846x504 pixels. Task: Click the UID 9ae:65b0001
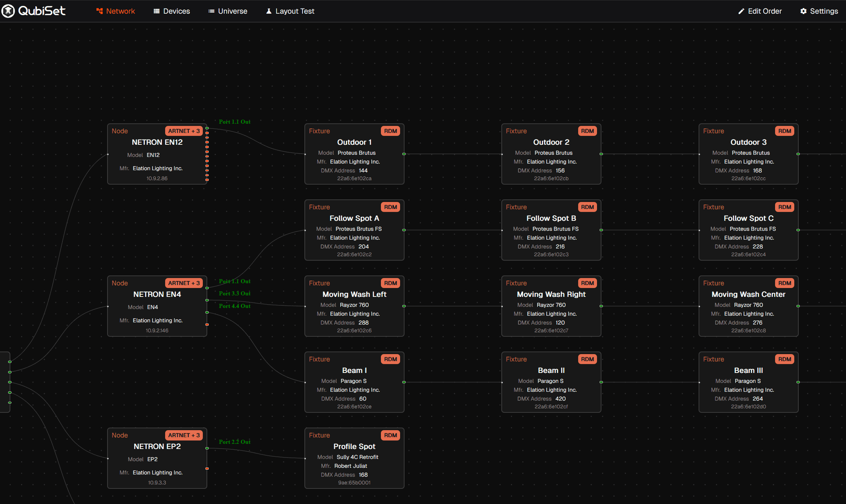(354, 483)
